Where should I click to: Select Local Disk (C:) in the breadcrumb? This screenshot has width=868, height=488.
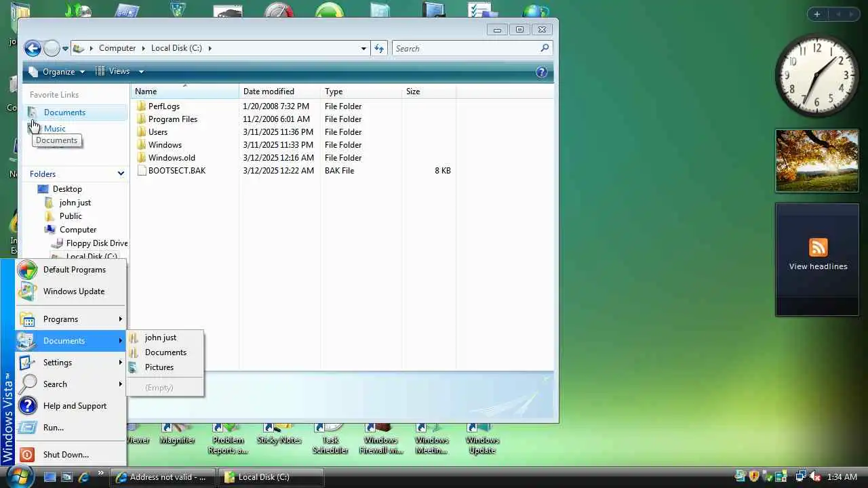tap(176, 48)
